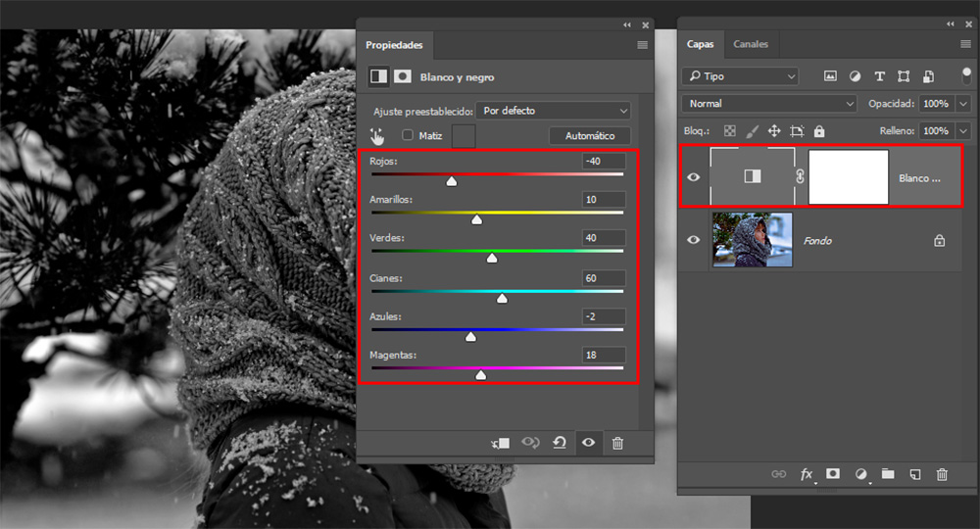
Task: Click the Amarillos slider handle
Action: pyautogui.click(x=477, y=219)
